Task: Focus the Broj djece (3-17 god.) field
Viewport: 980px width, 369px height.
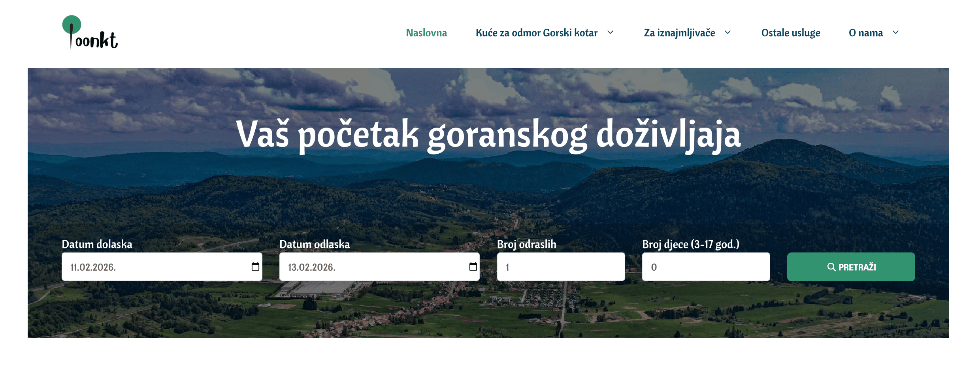Action: (706, 267)
